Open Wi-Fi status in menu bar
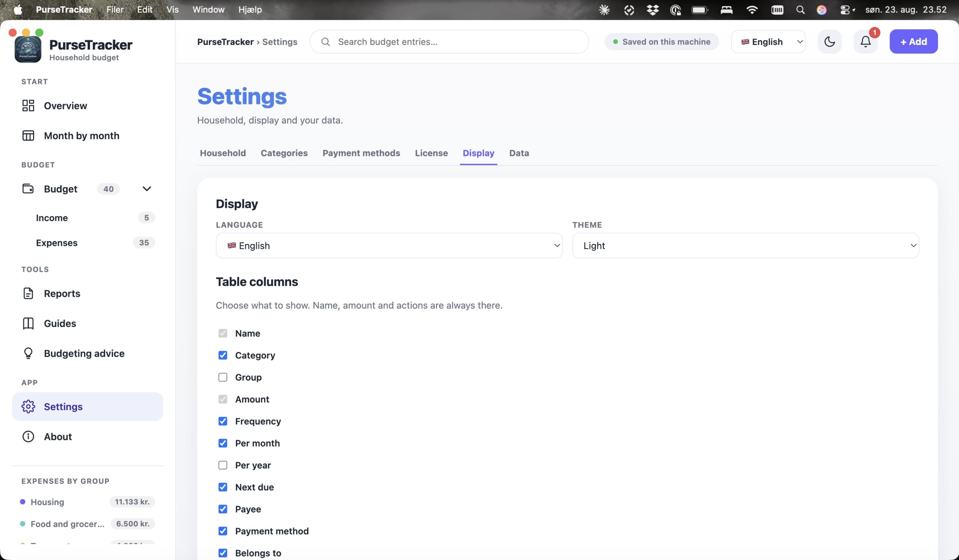959x560 pixels. point(752,10)
